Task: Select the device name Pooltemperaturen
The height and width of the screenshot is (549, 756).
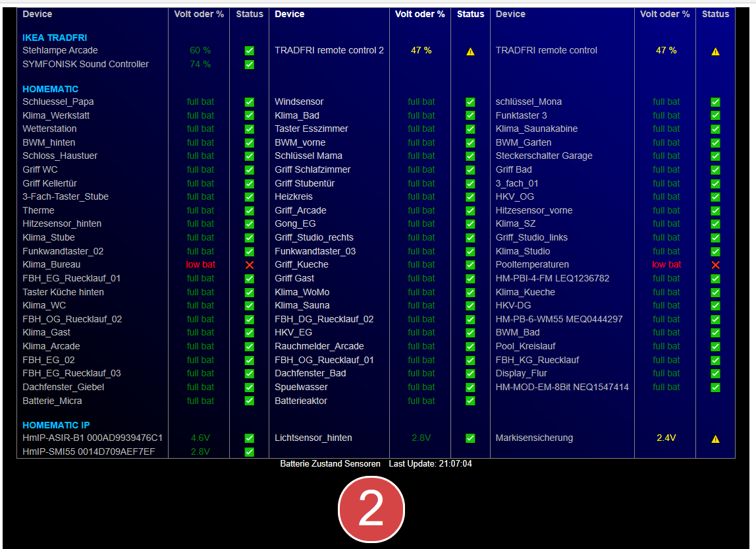Action: coord(532,264)
